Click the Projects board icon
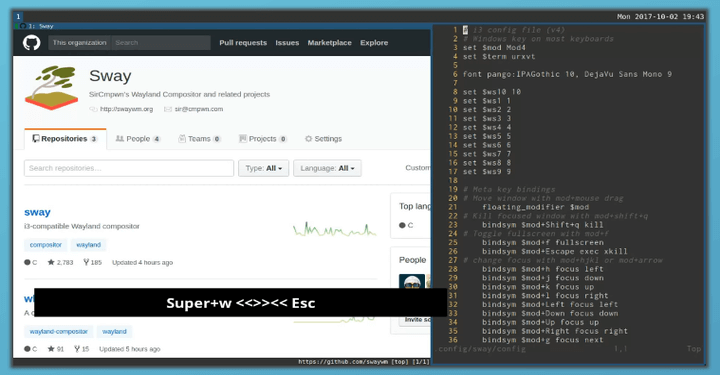Image resolution: width=720 pixels, height=375 pixels. (242, 139)
